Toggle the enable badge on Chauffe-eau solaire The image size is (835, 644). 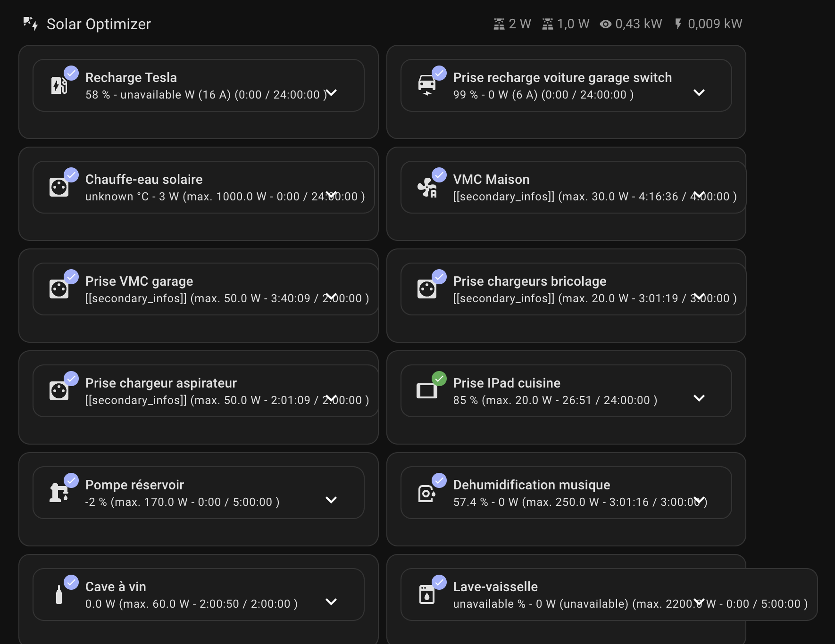[x=71, y=175]
